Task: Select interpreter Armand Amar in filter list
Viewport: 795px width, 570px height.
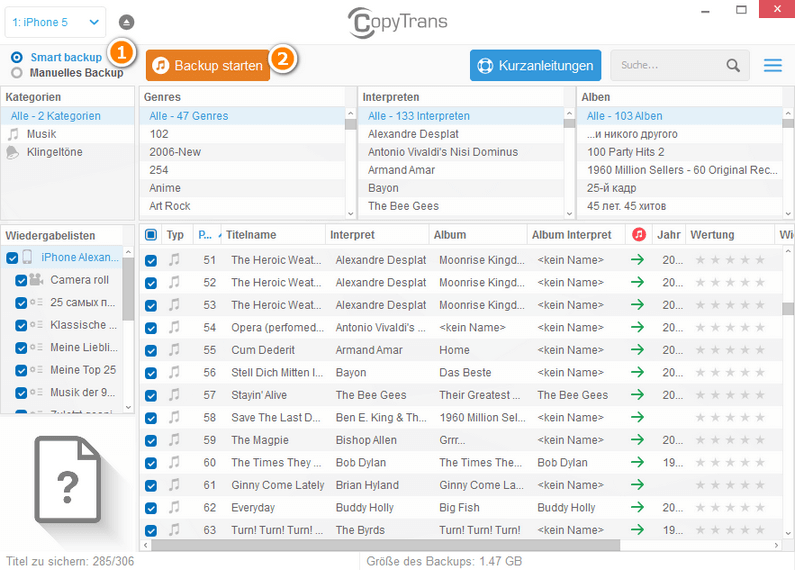Action: tap(461, 170)
